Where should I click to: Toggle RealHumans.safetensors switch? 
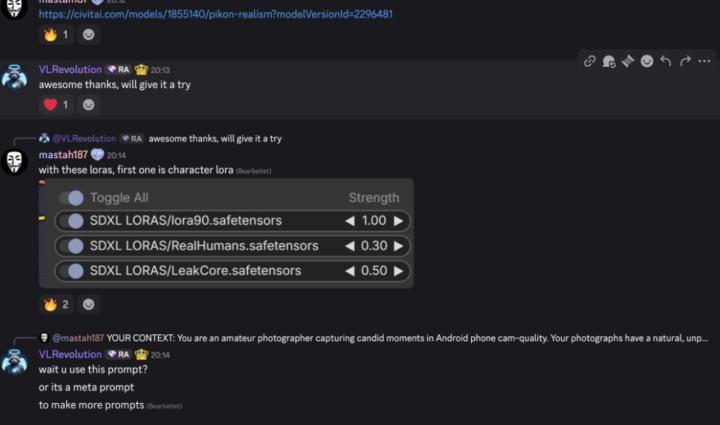pos(72,246)
